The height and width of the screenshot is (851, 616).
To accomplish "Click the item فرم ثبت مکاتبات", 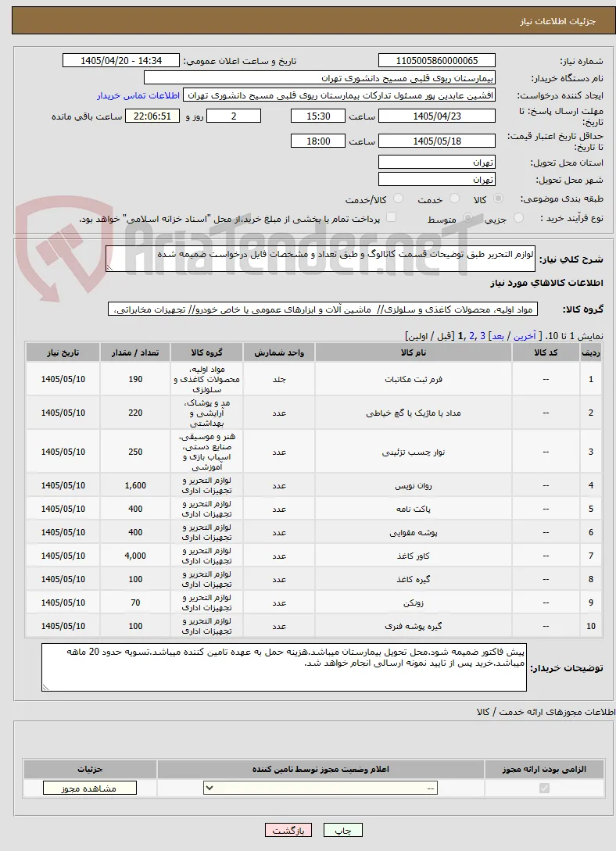I will point(414,379).
